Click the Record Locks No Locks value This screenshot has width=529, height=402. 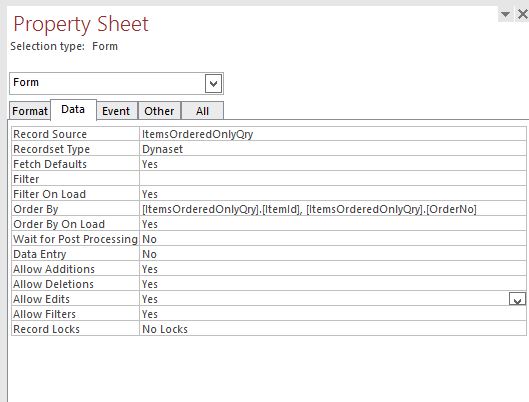point(333,329)
